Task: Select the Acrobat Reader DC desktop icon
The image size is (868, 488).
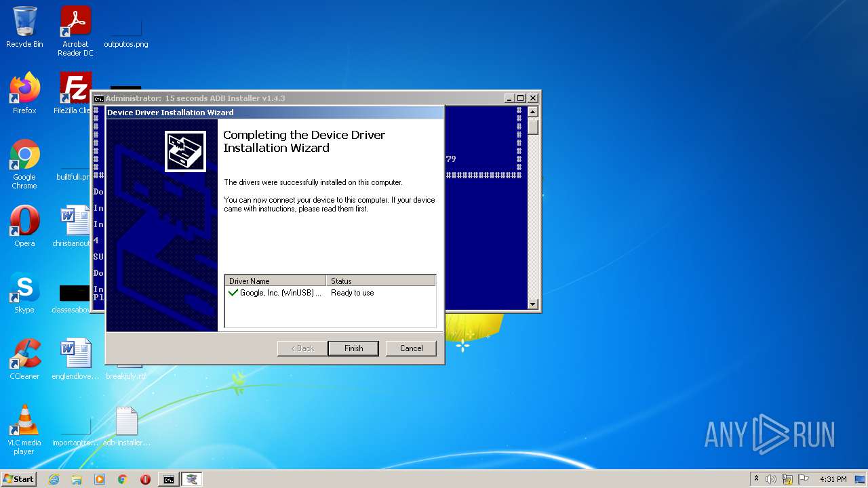Action: point(75,31)
